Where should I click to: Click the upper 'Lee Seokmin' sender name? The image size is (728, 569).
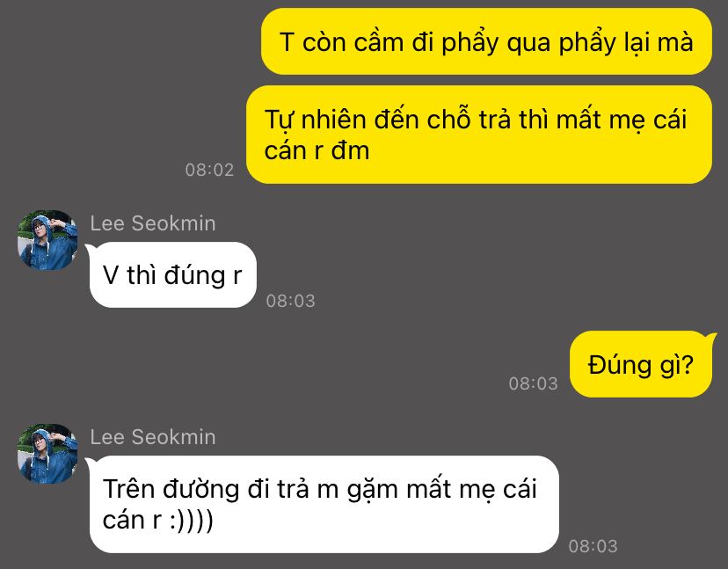point(153,223)
